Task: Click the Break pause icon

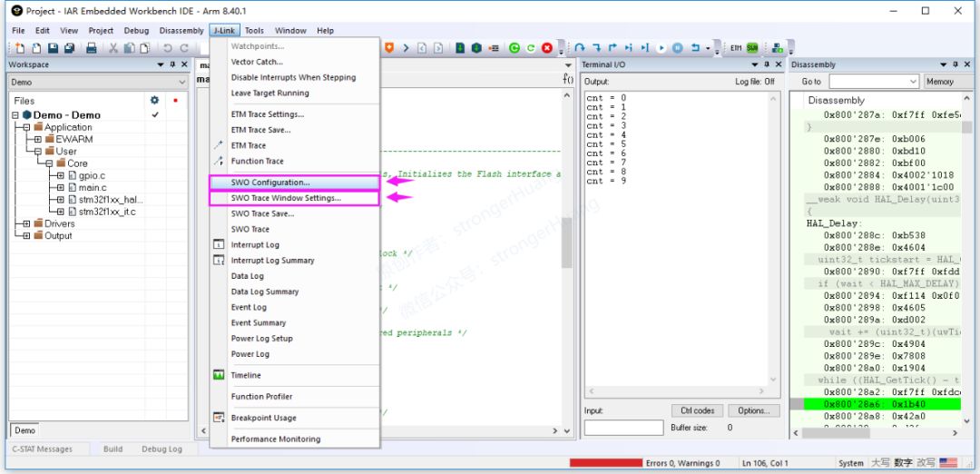Action: point(677,48)
